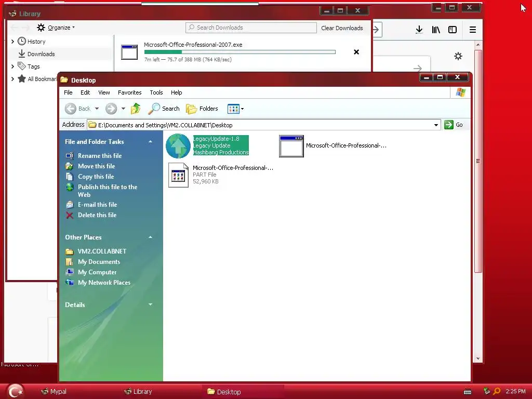Open the Favorites menu

click(129, 92)
